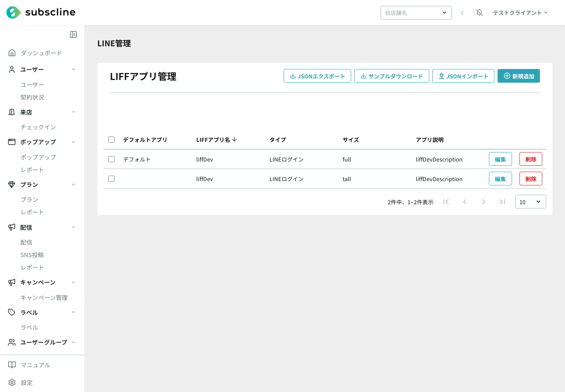Image resolution: width=565 pixels, height=392 pixels.
Task: Click the ラベル tag icon
Action: [12, 312]
